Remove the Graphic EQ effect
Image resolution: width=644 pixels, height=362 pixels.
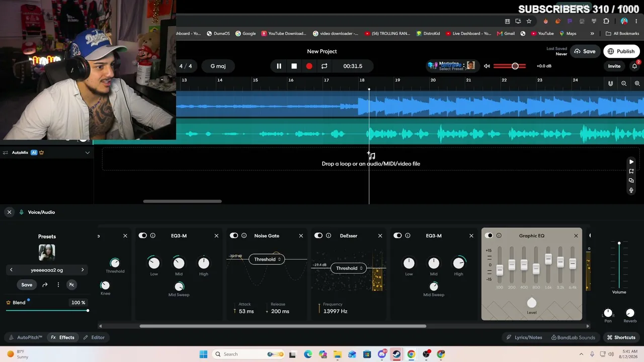(x=576, y=236)
